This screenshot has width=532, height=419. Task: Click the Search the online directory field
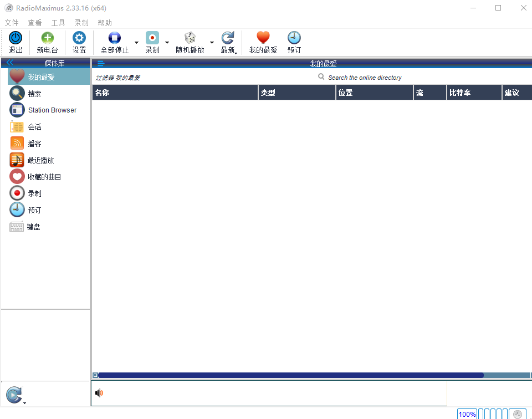click(365, 78)
